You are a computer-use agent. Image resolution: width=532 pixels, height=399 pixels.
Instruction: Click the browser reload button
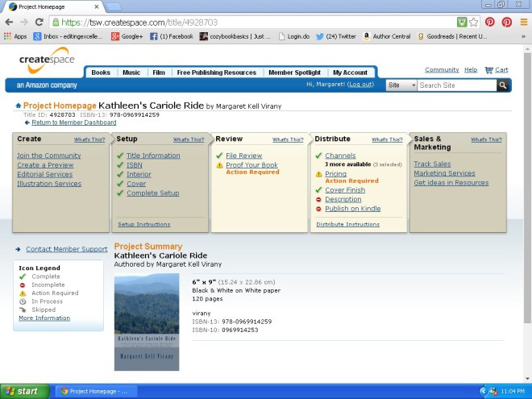pos(37,22)
